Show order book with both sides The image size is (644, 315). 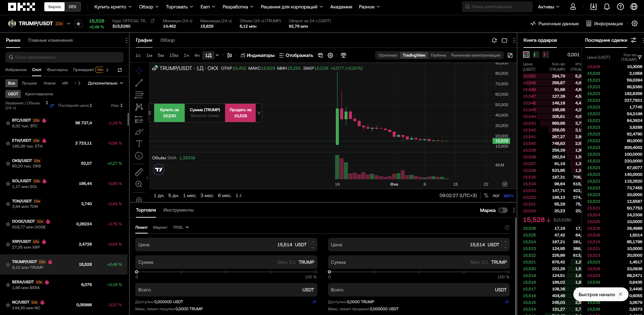526,55
